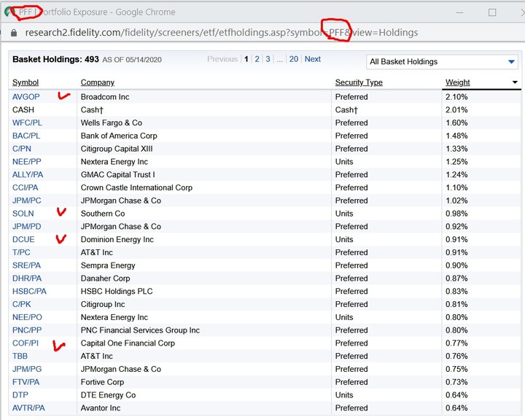The image size is (525, 420).
Task: Open the TBB symbol link
Action: [20, 356]
